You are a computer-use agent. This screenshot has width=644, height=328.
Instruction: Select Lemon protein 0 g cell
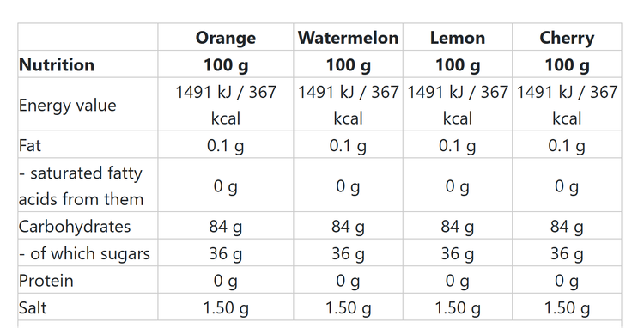458,281
